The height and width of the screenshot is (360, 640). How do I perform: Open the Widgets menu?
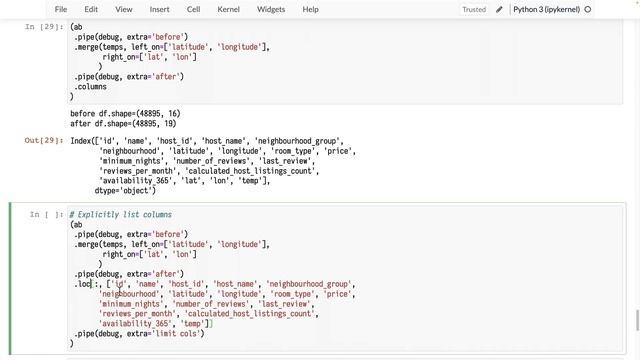pyautogui.click(x=271, y=9)
